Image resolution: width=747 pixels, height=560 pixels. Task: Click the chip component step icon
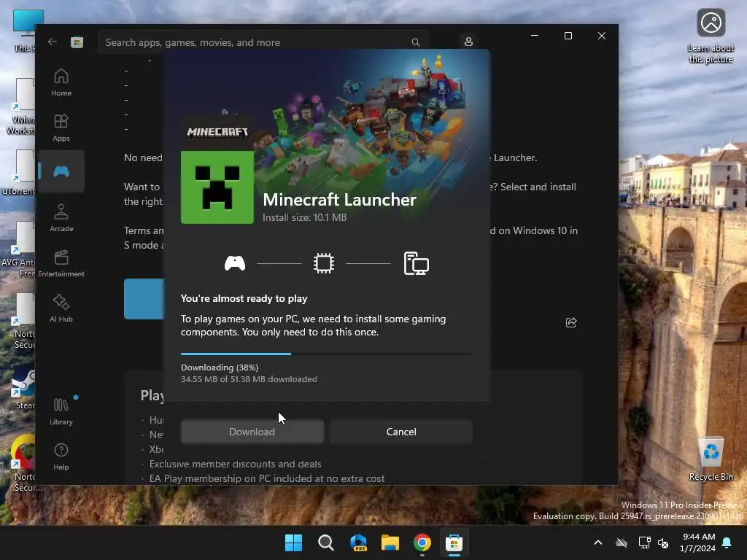[324, 263]
